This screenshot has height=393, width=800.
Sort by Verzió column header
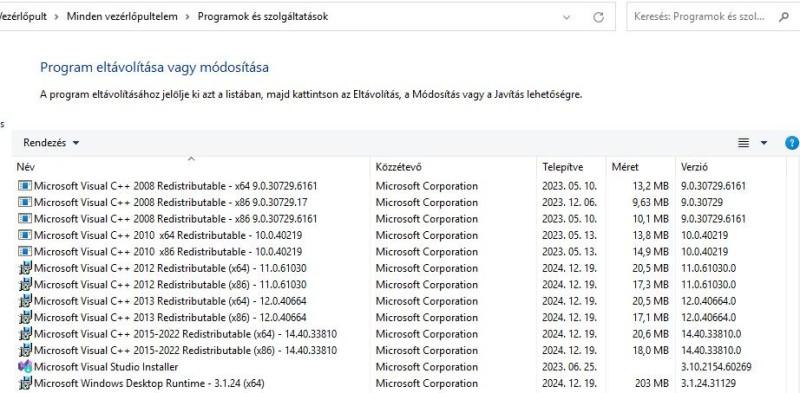click(x=731, y=167)
